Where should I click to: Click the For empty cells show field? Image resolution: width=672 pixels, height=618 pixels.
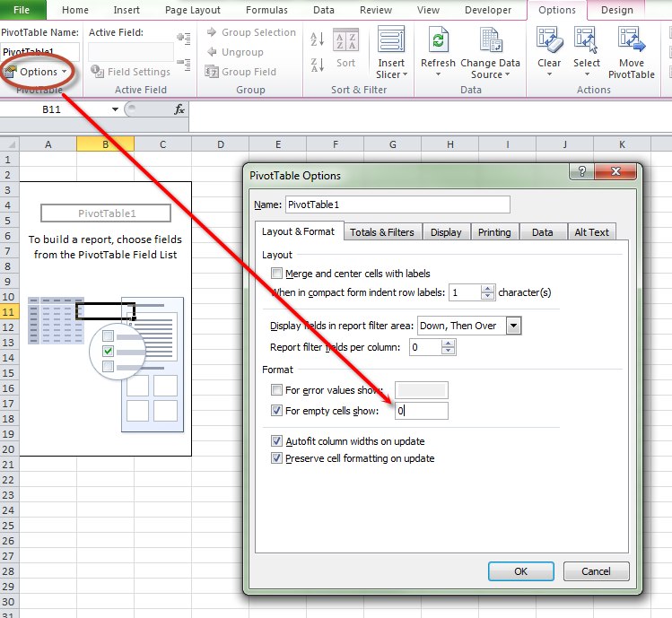pyautogui.click(x=422, y=411)
